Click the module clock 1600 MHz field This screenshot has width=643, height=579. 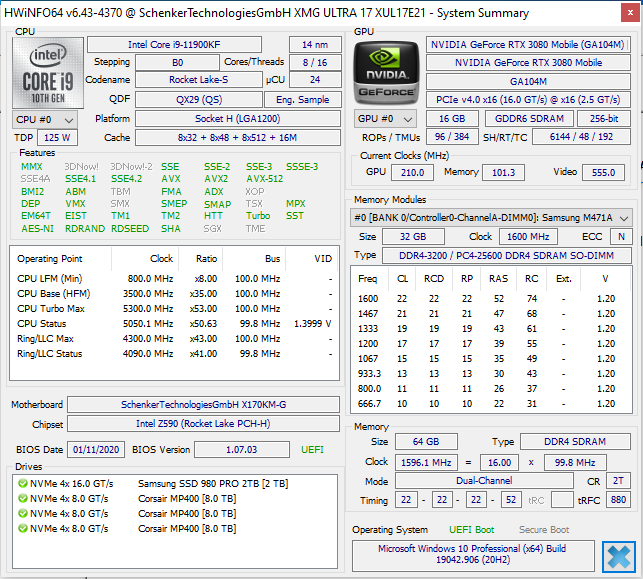coord(528,237)
